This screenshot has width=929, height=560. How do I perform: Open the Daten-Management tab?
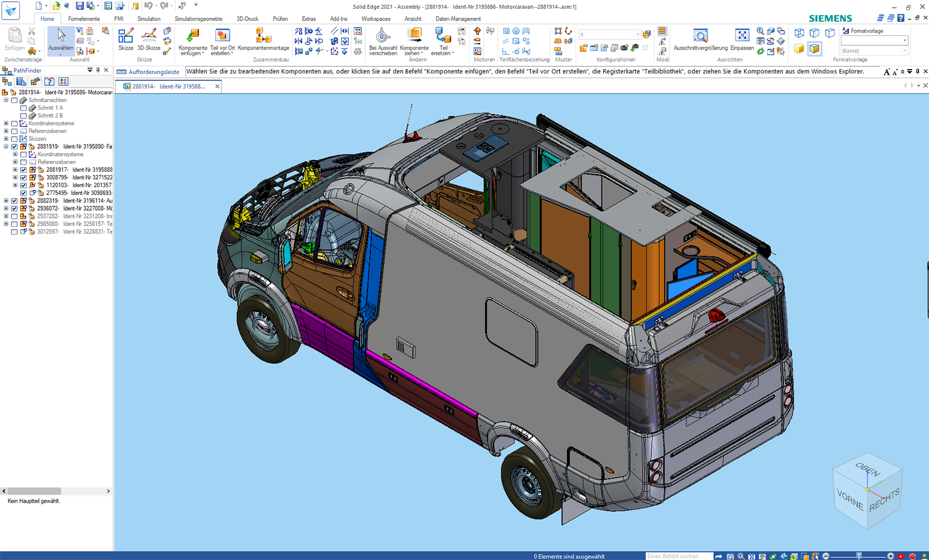tap(458, 19)
